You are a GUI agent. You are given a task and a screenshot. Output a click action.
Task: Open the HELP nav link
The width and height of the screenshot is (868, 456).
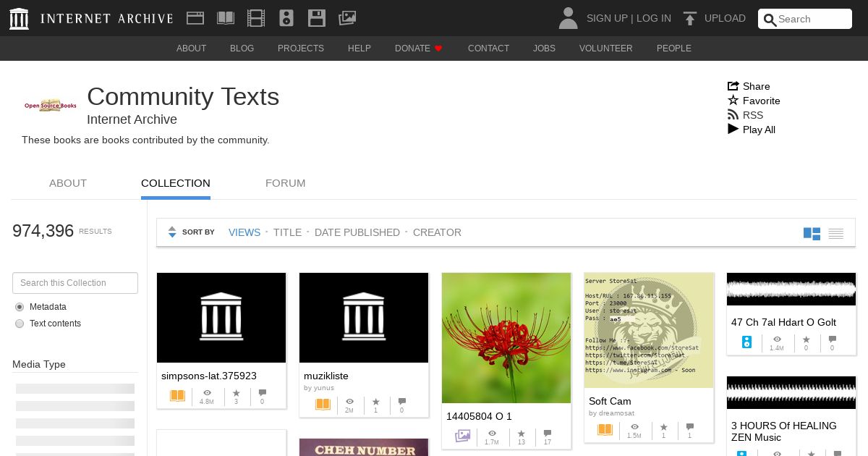[x=359, y=48]
